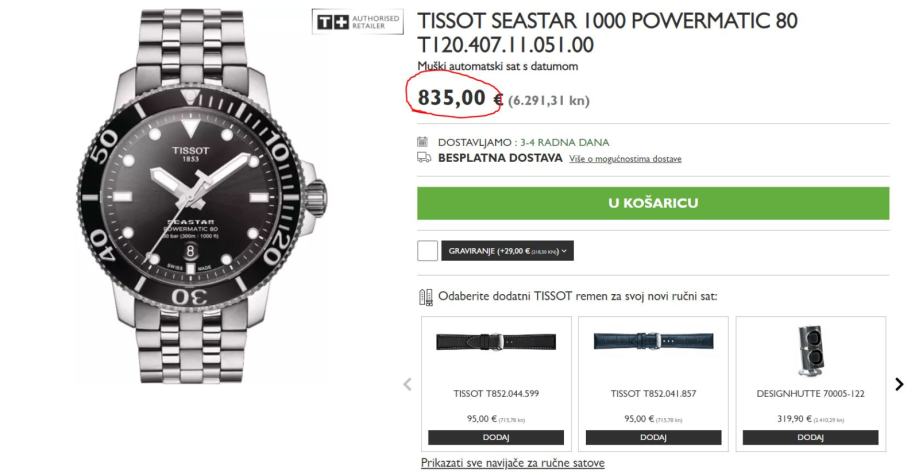This screenshot has width=919, height=475.
Task: Click the Tissot Authorised Retailer badge
Action: pos(358,22)
